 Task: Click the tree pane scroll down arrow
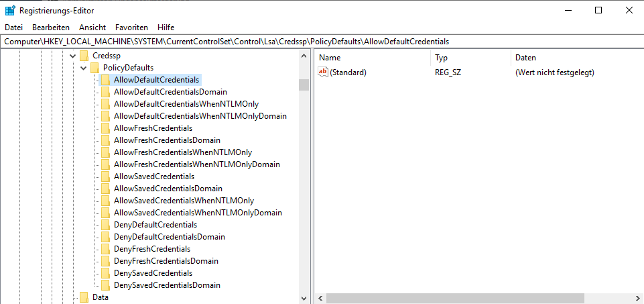pos(304,298)
